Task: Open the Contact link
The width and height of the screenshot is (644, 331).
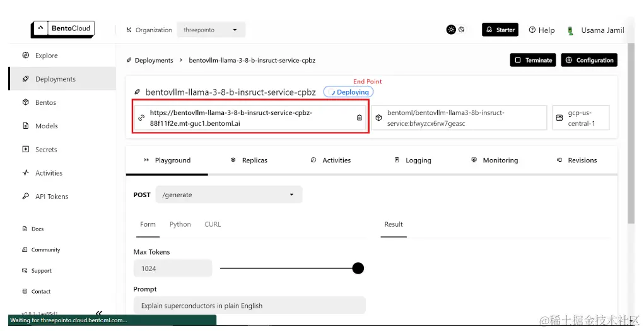Action: point(37,292)
